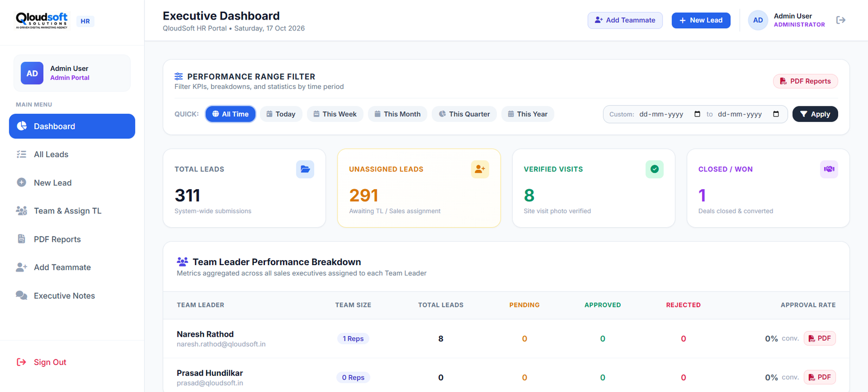The image size is (868, 392).
Task: Click the 0 Reps badge
Action: pos(353,377)
